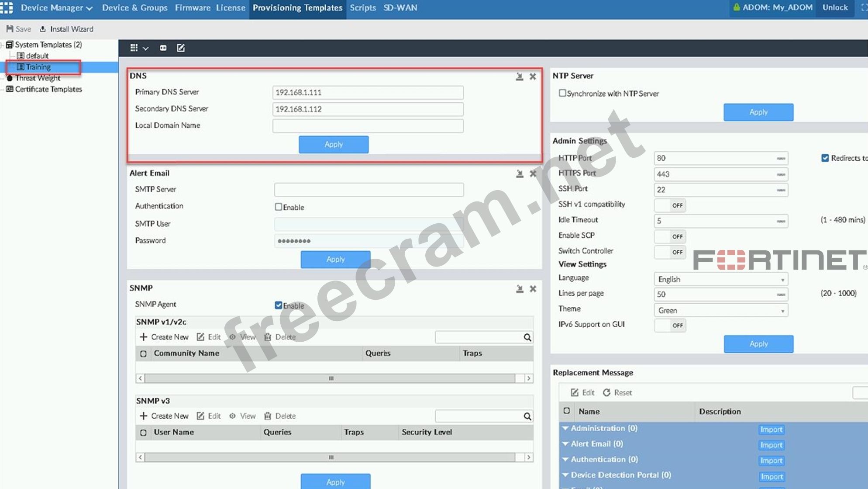Open the Device Manager menu
868x489 pixels.
56,8
